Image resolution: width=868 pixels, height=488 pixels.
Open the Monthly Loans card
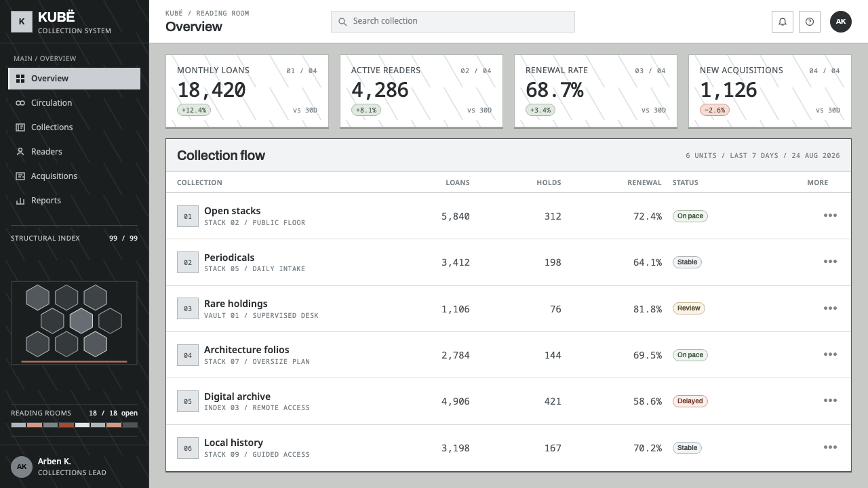click(x=247, y=91)
